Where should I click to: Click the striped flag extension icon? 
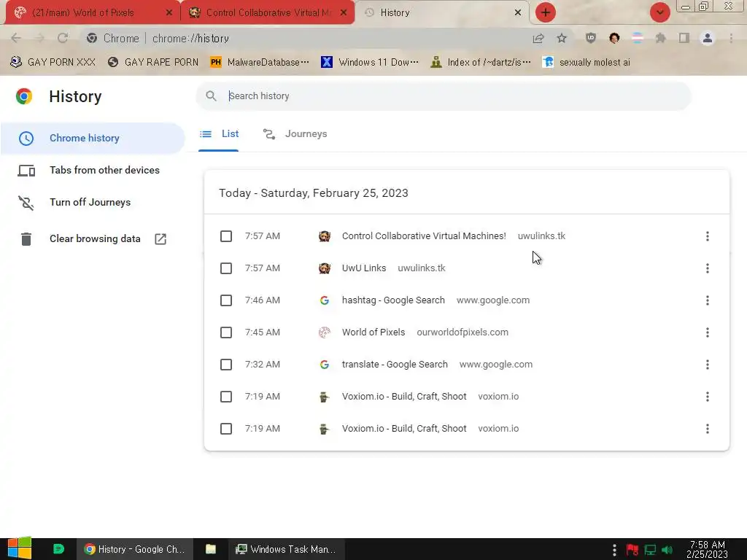[638, 38]
